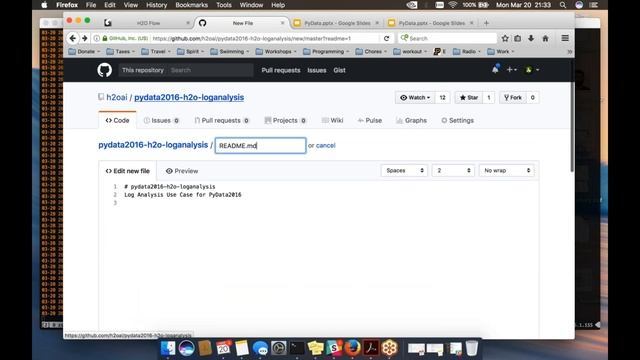
Task: Click the Star repository button
Action: [469, 98]
